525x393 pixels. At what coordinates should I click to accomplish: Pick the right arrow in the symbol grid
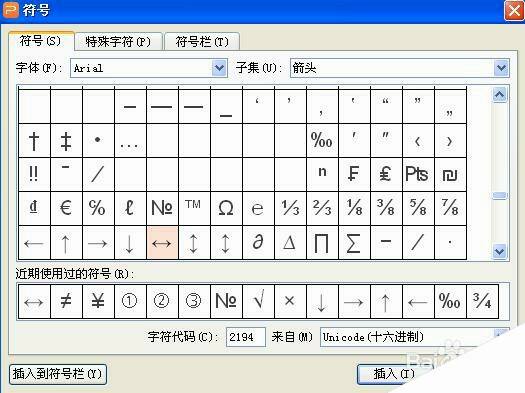pos(98,242)
